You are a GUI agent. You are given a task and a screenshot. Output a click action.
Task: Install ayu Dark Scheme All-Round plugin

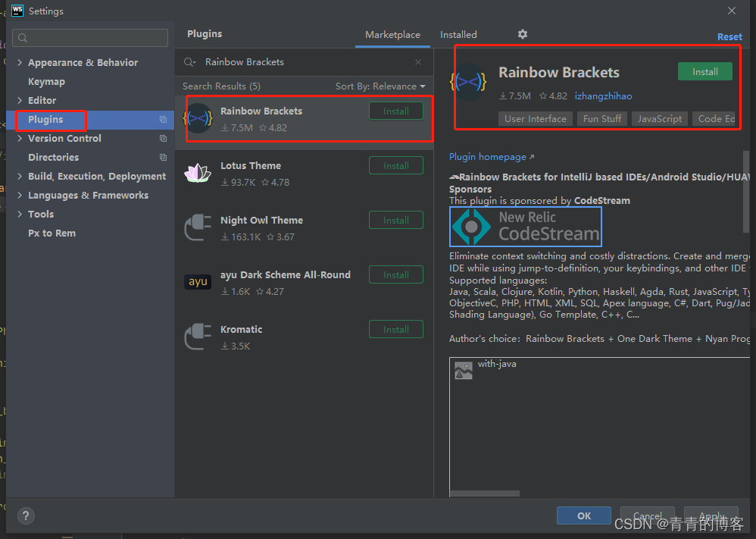point(396,275)
